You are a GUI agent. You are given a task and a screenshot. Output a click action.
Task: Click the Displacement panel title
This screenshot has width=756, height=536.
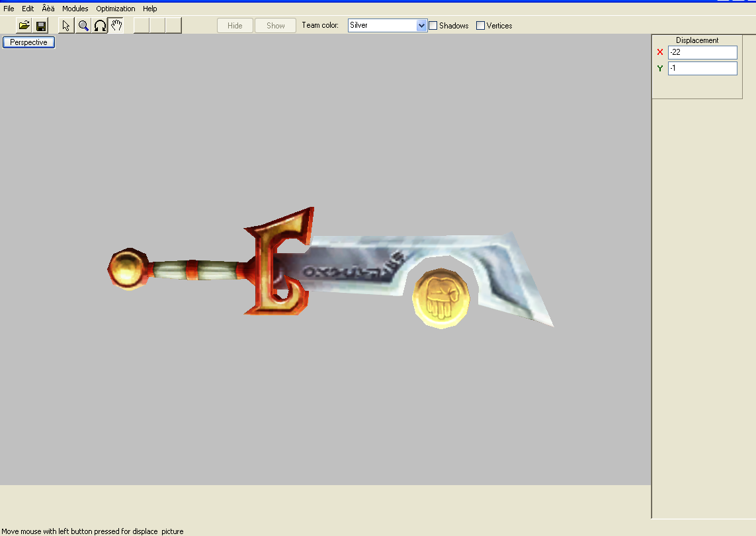click(697, 40)
